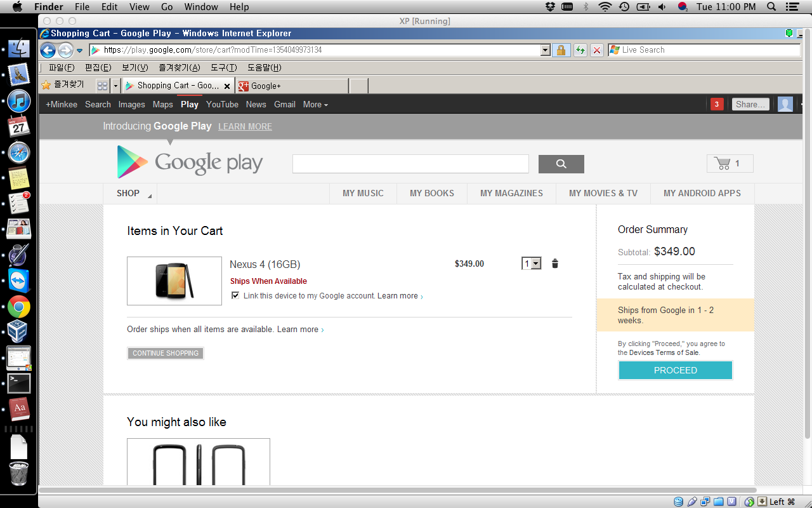The image size is (812, 508).
Task: Click the VirtualBox USB devices icon
Action: tap(692, 502)
